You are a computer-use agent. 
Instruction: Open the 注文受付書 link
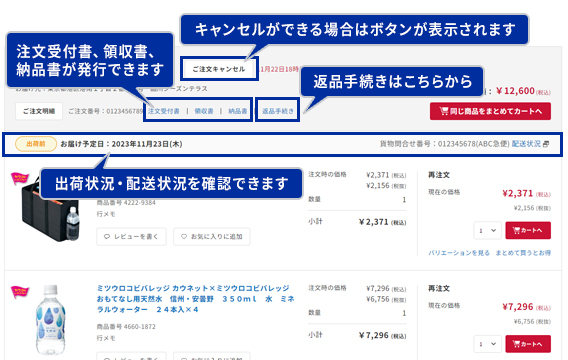coord(163,111)
